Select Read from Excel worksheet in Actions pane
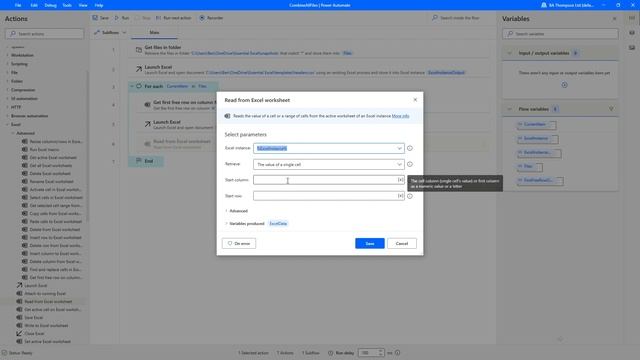This screenshot has width=640, height=360. pos(48,301)
